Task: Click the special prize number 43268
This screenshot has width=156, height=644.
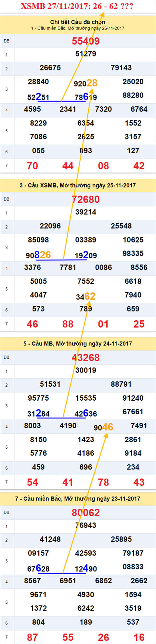Action: (86, 358)
